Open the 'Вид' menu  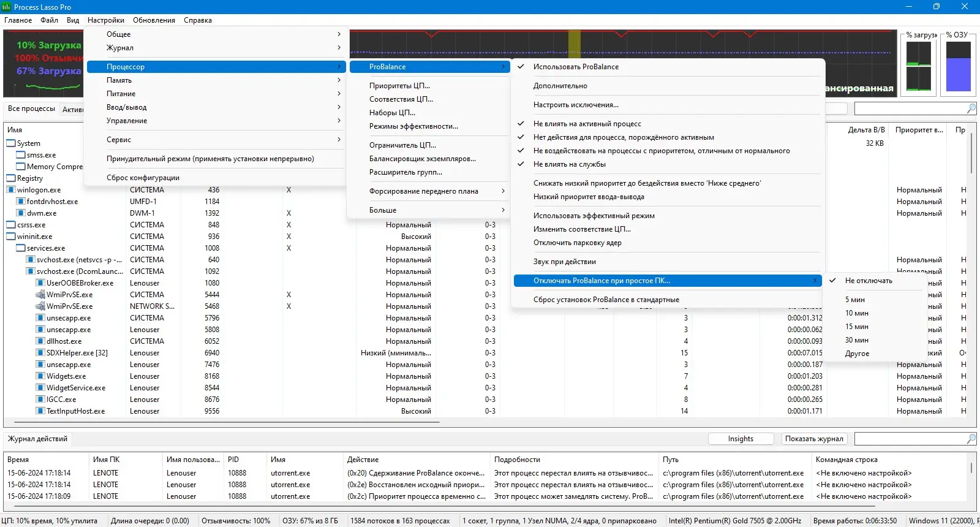pos(73,20)
